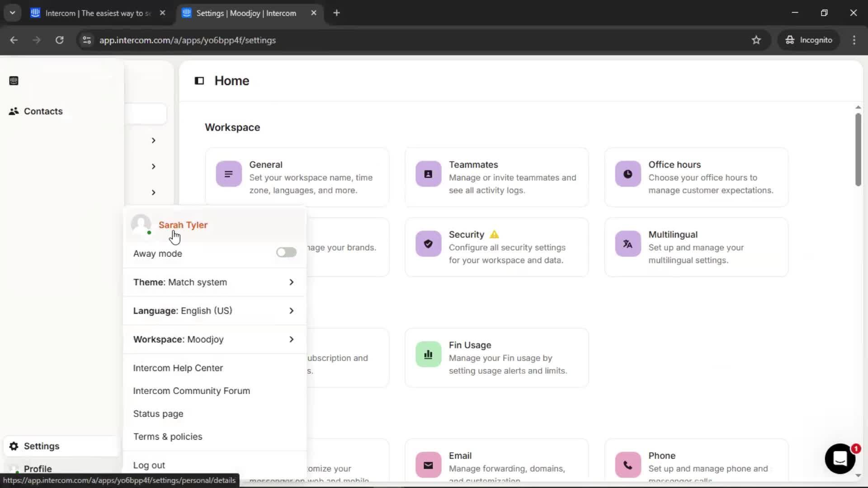Switch to the first Intercom browser tab
The image size is (868, 488).
pyautogui.click(x=98, y=13)
